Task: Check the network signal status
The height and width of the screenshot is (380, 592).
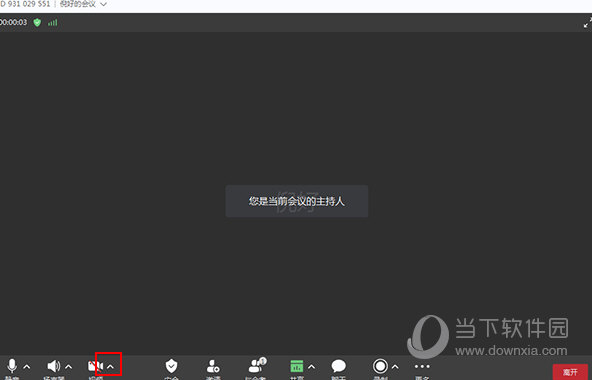Action: coord(52,23)
